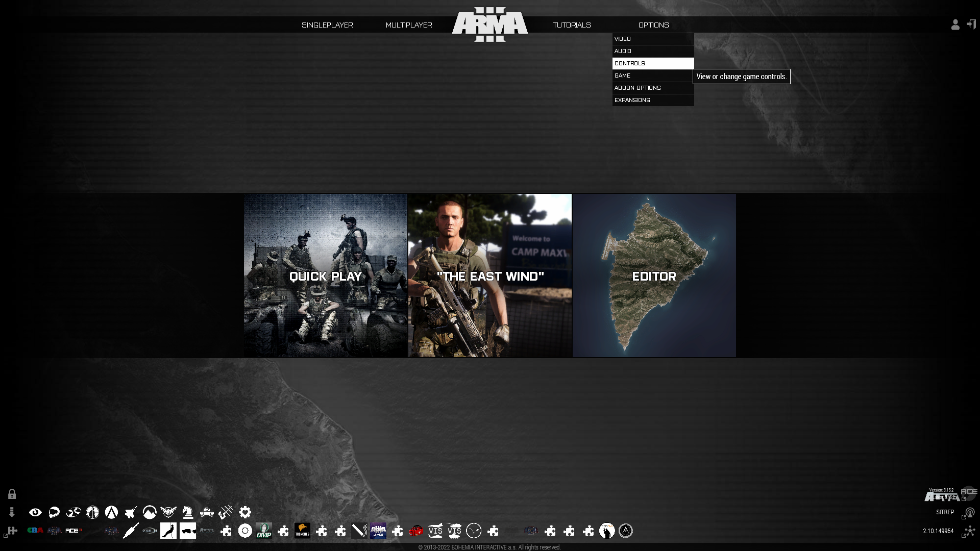Viewport: 980px width, 551px height.
Task: Click the fighter jet mod icon
Action: tap(131, 513)
